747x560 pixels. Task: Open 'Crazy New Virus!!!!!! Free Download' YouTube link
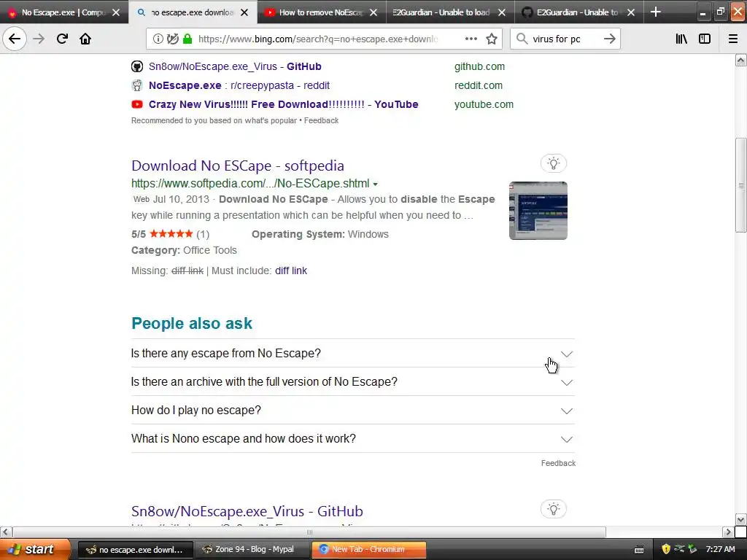tap(284, 104)
